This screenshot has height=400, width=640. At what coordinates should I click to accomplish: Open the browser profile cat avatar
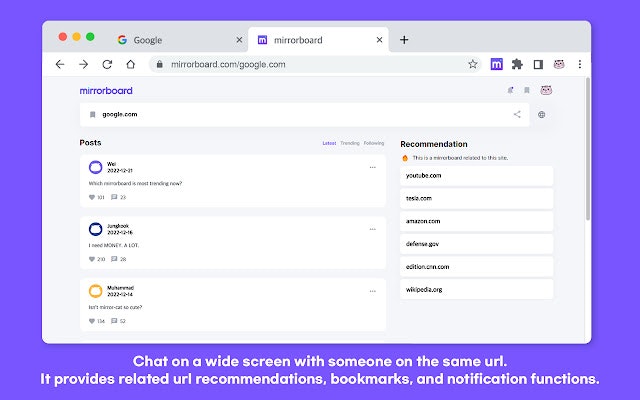point(559,64)
